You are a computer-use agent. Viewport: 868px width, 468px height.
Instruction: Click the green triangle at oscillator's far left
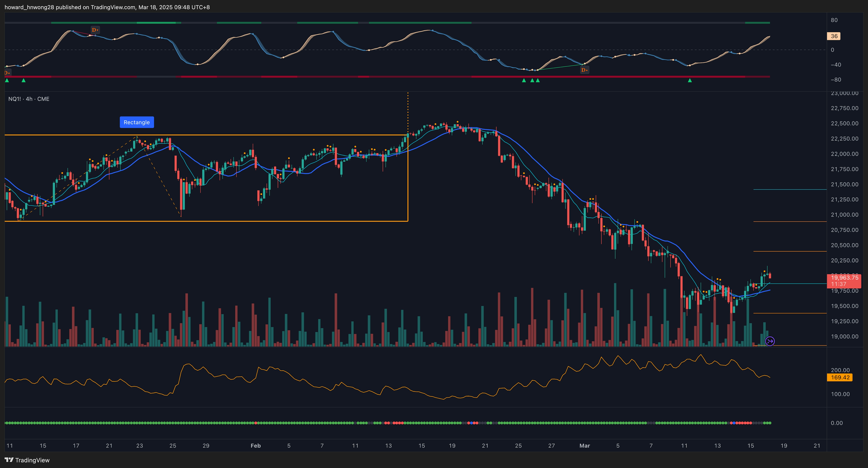coord(7,80)
